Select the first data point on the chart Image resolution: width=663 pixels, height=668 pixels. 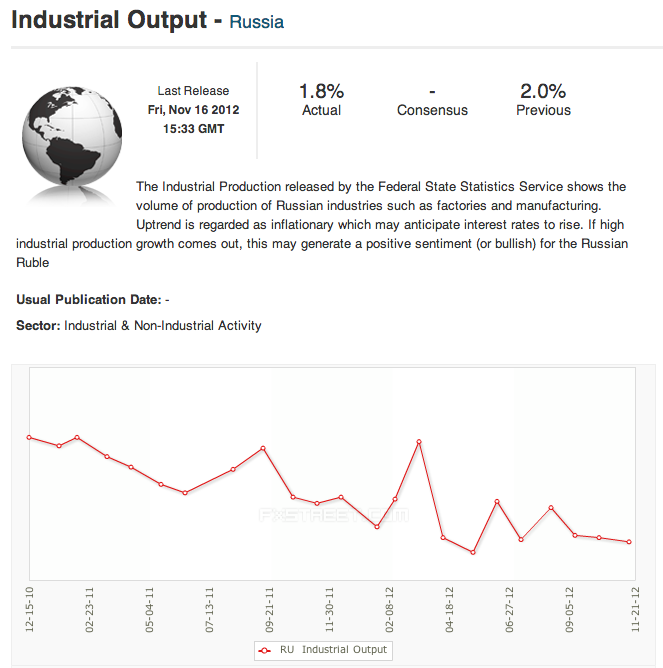[29, 437]
